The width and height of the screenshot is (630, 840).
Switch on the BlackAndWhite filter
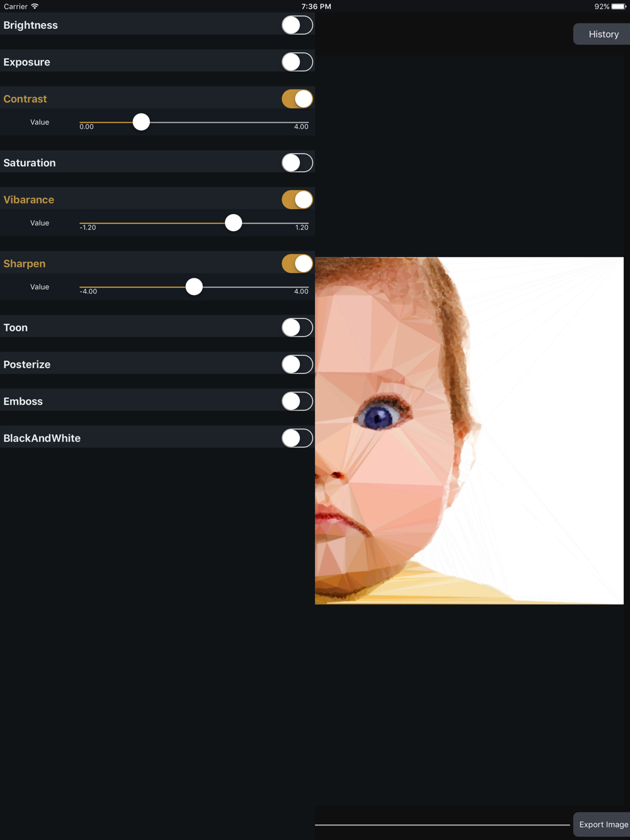coord(297,438)
